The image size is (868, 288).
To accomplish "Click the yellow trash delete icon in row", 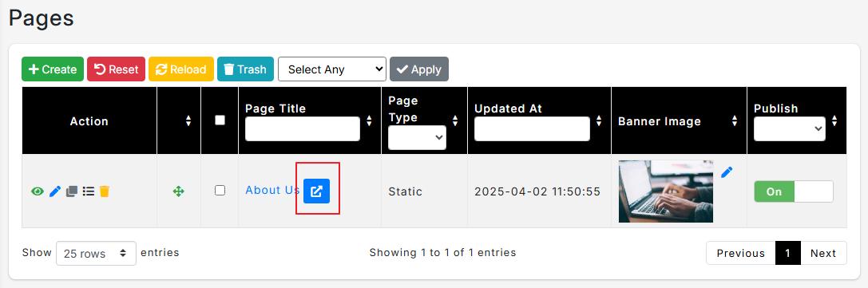I will [105, 191].
